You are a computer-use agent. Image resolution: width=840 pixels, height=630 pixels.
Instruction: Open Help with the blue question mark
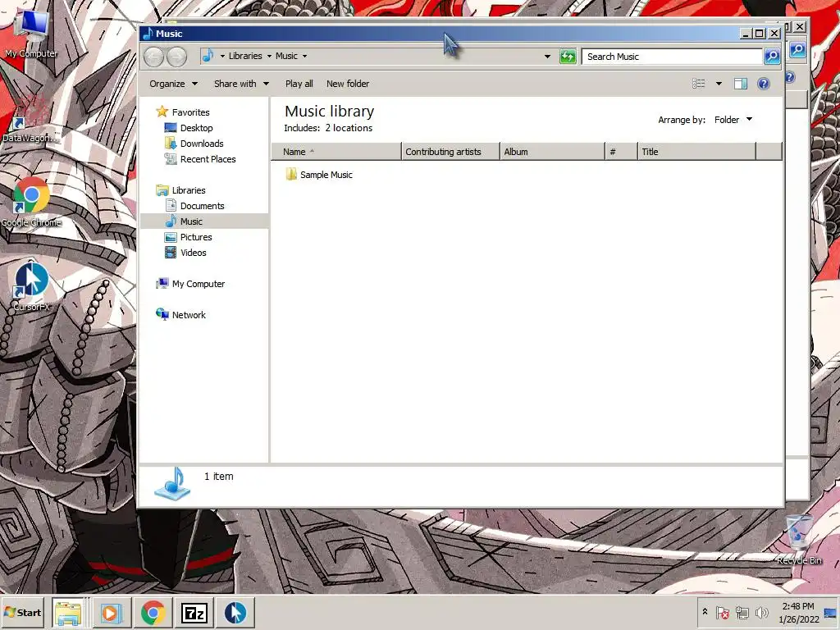tap(764, 84)
